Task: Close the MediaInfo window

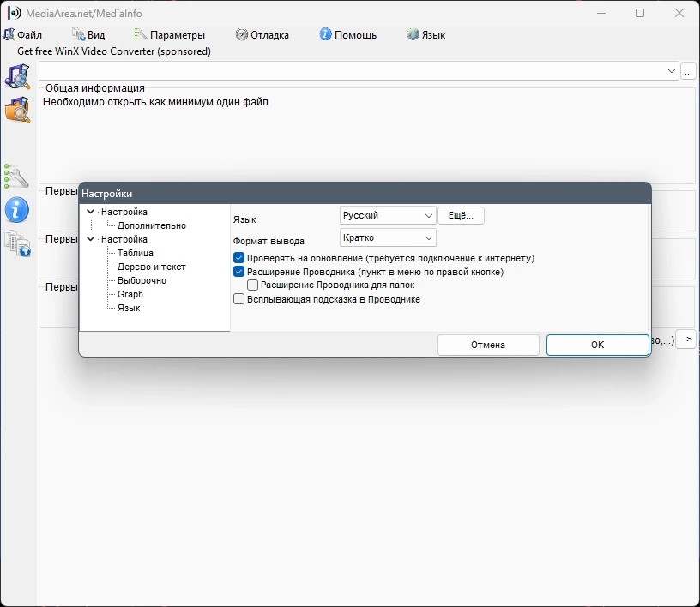Action: [679, 13]
